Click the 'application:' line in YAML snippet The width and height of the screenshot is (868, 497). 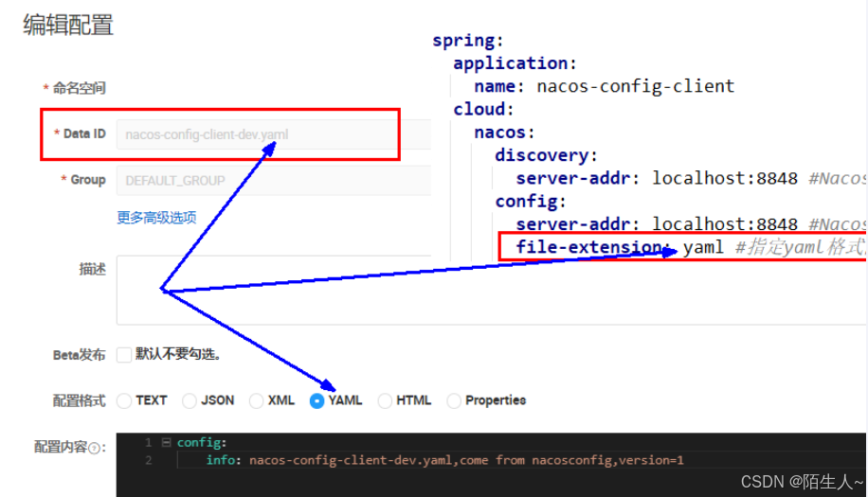515,63
